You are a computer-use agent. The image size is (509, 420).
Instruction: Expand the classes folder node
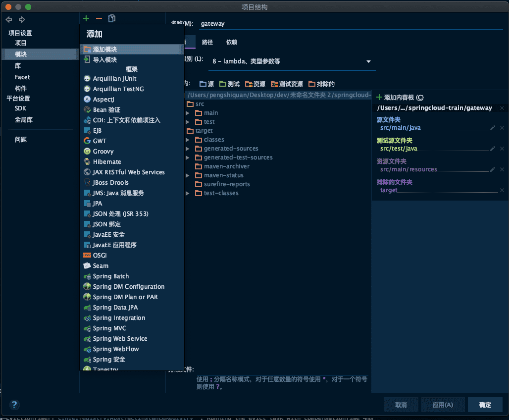pos(188,140)
